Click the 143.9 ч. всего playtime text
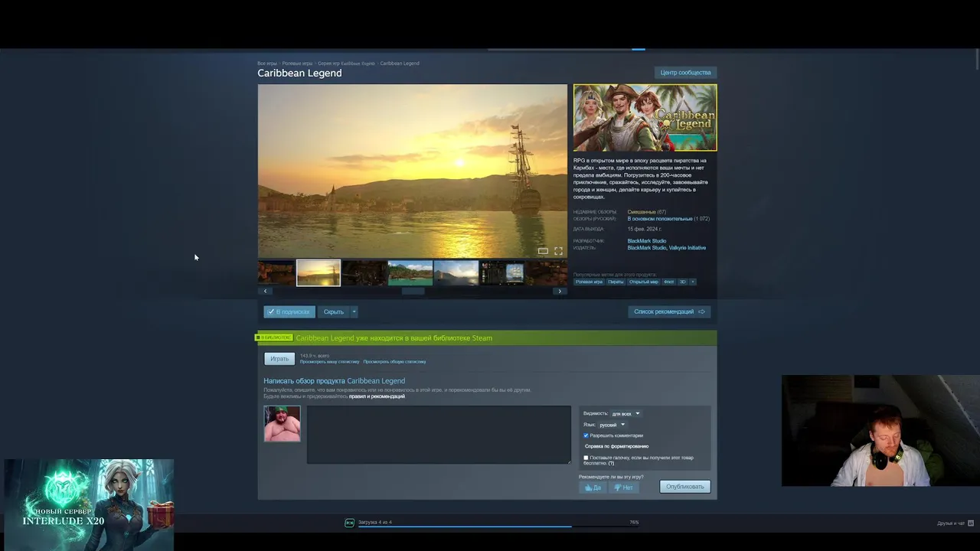This screenshot has height=551, width=980. [315, 356]
